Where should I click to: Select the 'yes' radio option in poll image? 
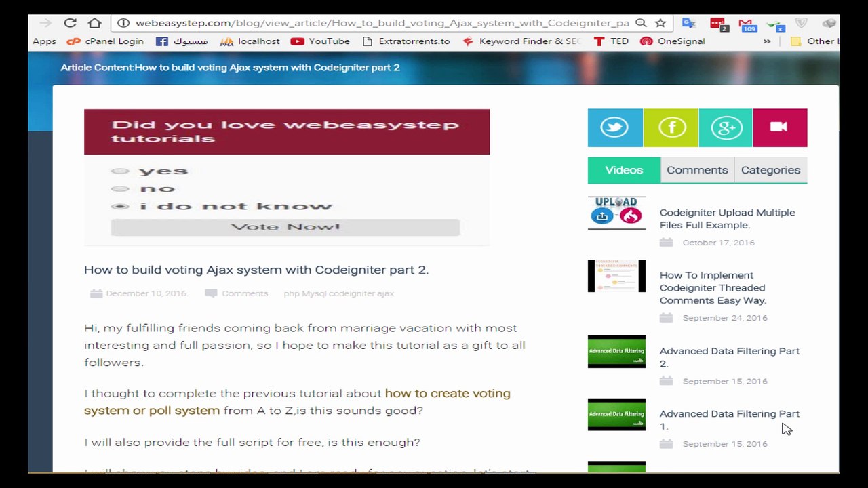(120, 171)
